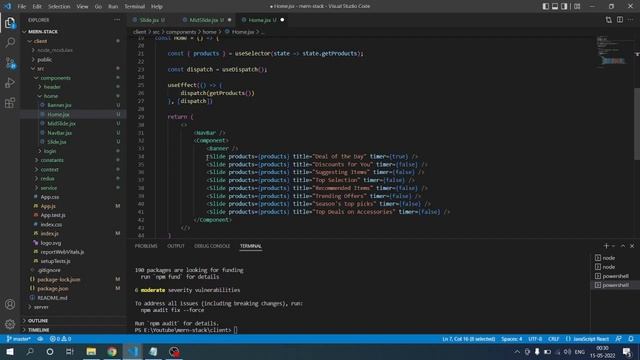Open the notifications bell in status bar
Screen dimensions: 640x360
pos(631,339)
